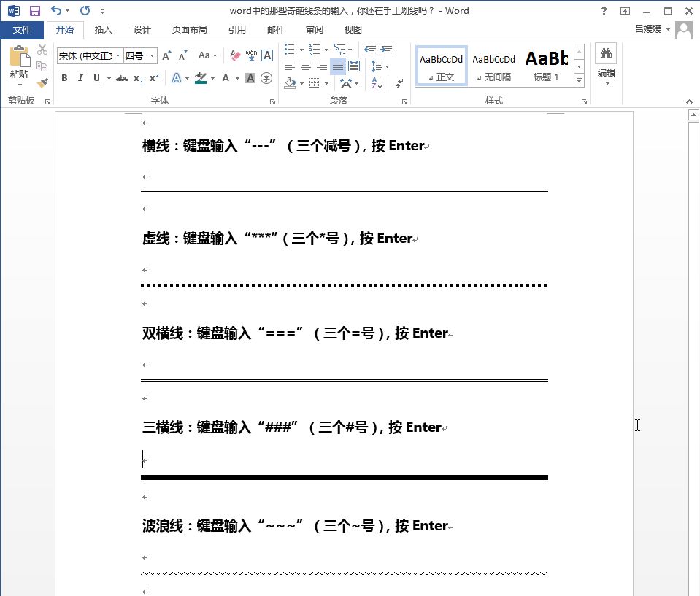Toggle Subscript formatting
The width and height of the screenshot is (700, 596).
point(138,78)
